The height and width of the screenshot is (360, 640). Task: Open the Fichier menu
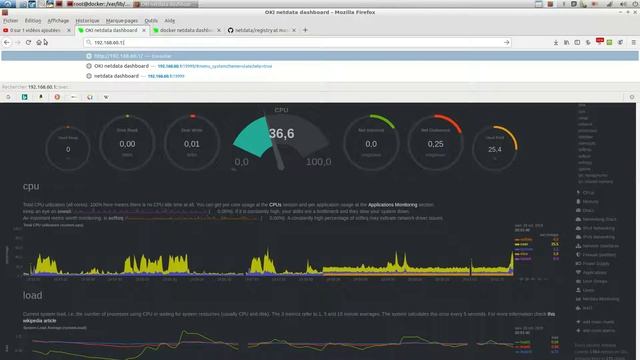tap(11, 20)
